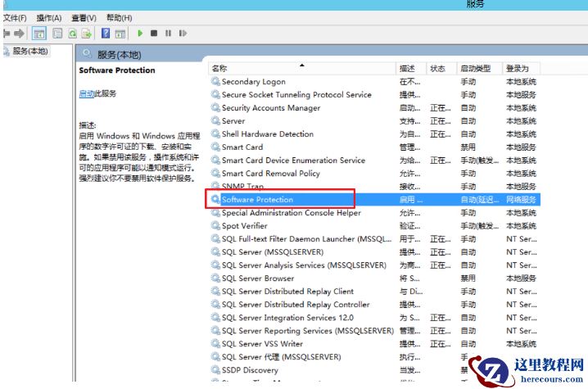Click the Export List toolbar icon

87,34
